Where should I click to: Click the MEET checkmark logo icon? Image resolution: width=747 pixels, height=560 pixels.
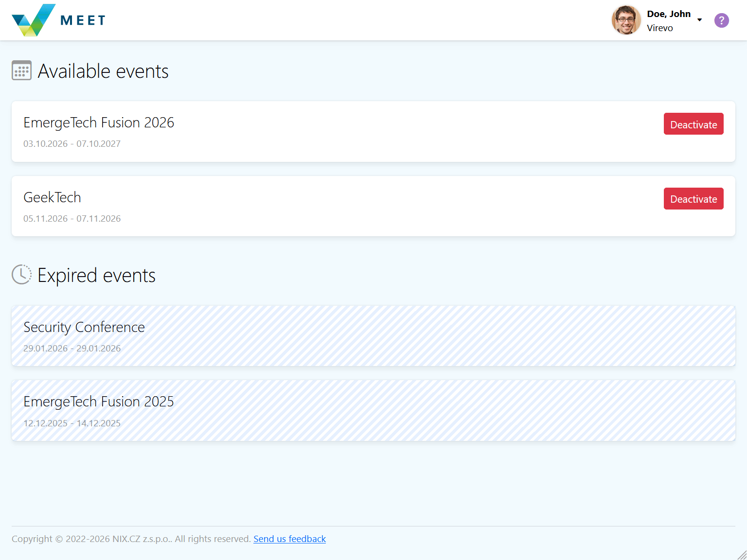(33, 20)
